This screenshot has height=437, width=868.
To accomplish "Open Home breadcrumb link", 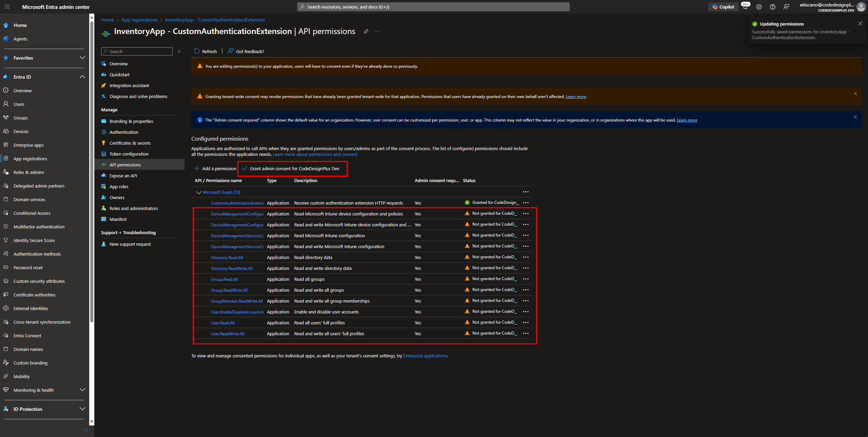I will click(107, 20).
